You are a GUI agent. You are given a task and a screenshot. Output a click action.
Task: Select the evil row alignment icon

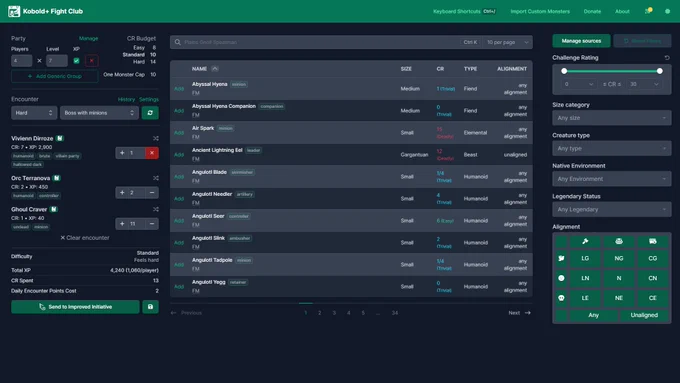(561, 298)
